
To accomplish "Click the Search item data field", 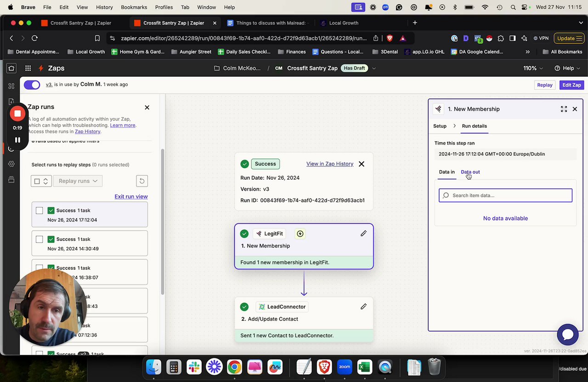I will tap(505, 195).
